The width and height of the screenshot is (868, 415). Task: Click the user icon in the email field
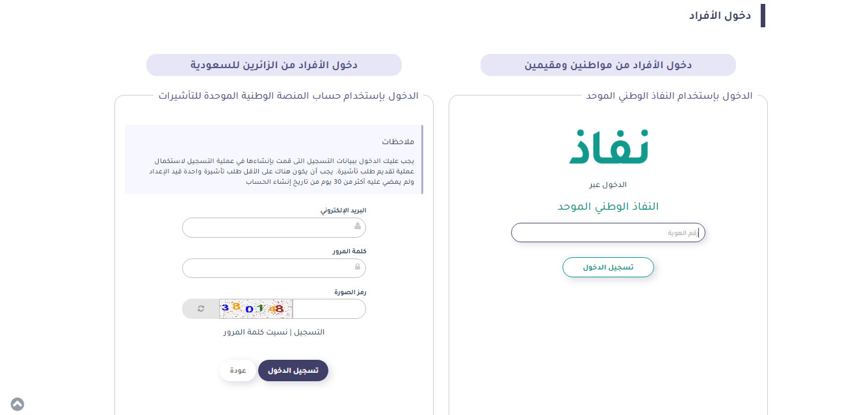coord(358,227)
